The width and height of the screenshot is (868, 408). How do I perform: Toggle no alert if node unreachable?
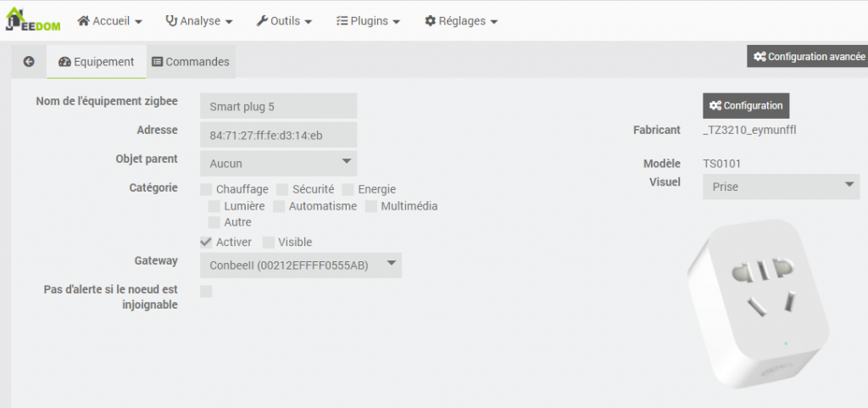pos(206,291)
